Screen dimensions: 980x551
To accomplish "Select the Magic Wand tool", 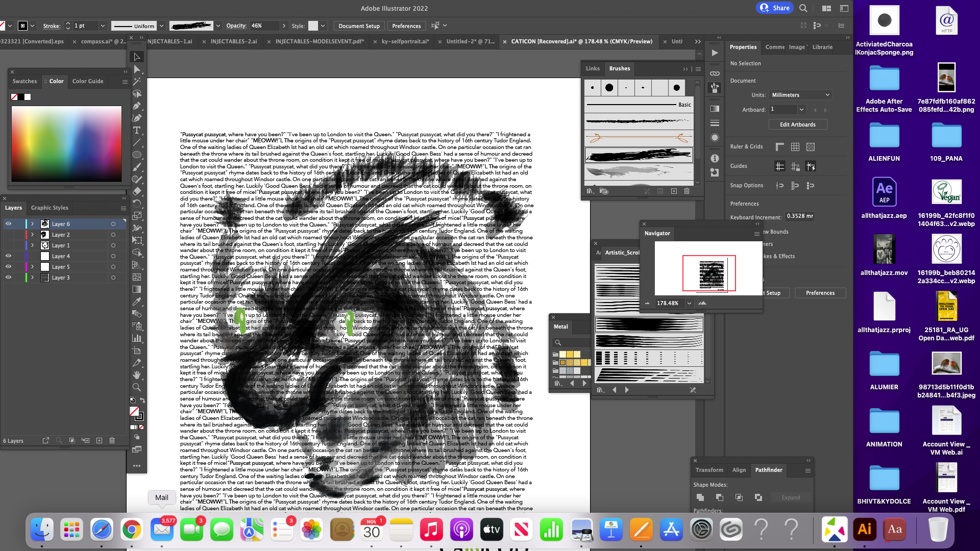I will [x=137, y=81].
